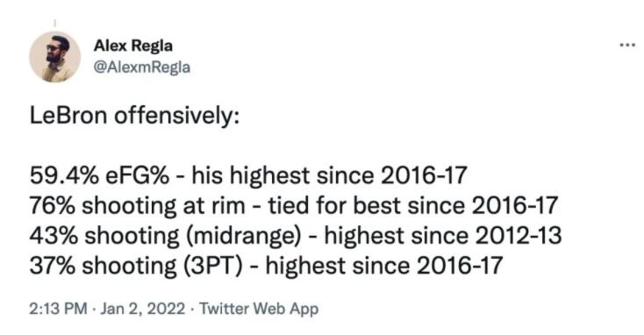The height and width of the screenshot is (335, 644).
Task: Select the word (midrange) in the tweet
Action: 244,237
